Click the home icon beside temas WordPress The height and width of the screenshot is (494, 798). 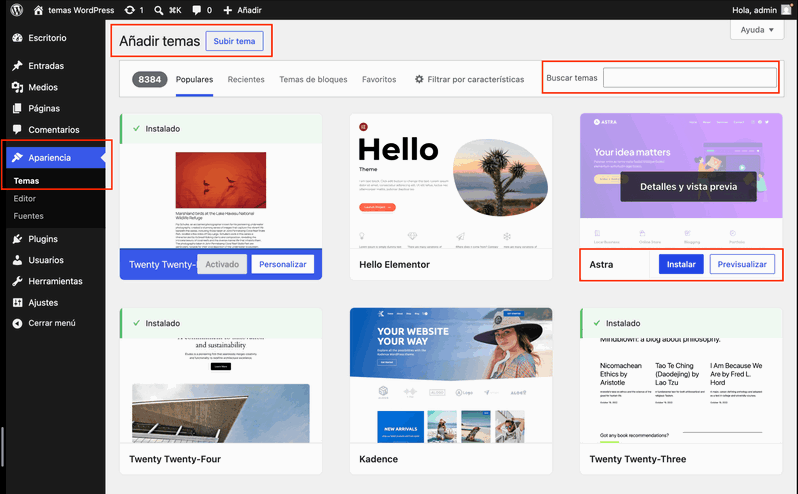(x=38, y=10)
